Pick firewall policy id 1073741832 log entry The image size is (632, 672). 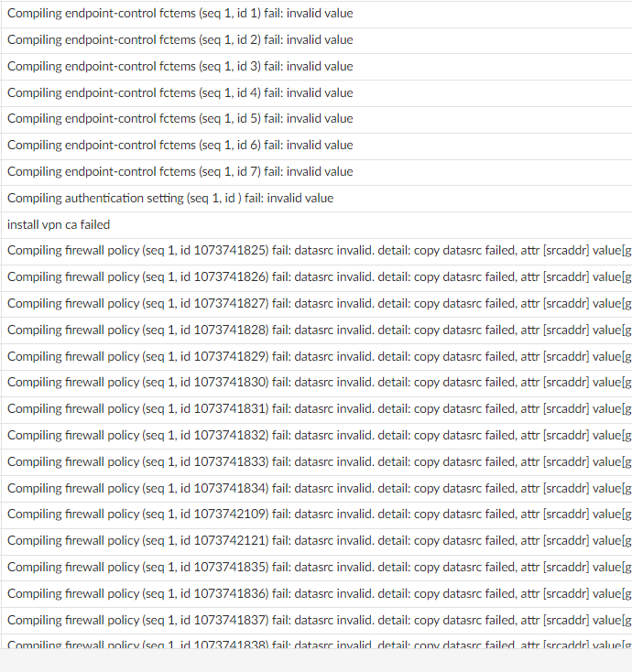coord(316,436)
